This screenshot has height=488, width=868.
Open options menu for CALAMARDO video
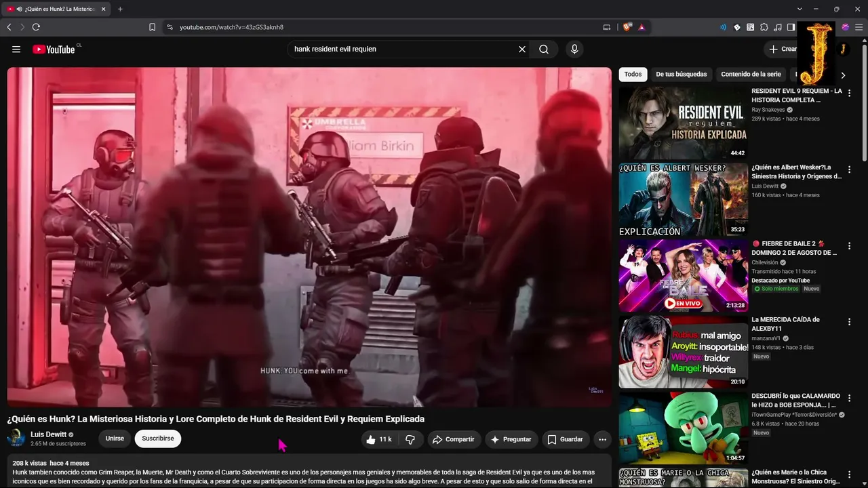[x=849, y=399]
